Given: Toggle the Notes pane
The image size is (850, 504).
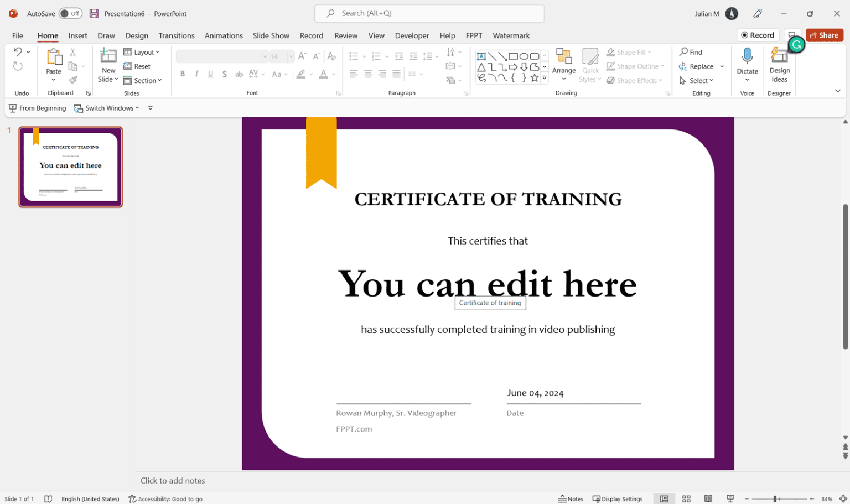Looking at the screenshot, I should 571,498.
